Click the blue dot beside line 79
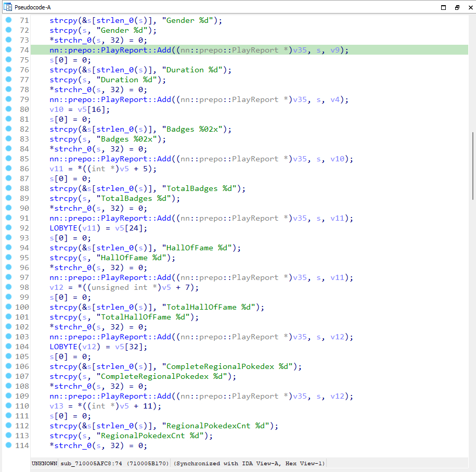Viewport: 476px width, 472px height. tap(8, 99)
